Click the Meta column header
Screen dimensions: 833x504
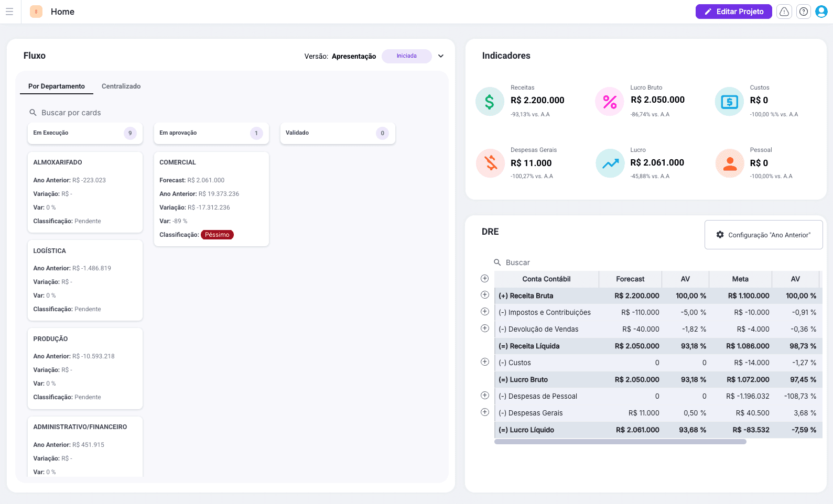(x=740, y=279)
